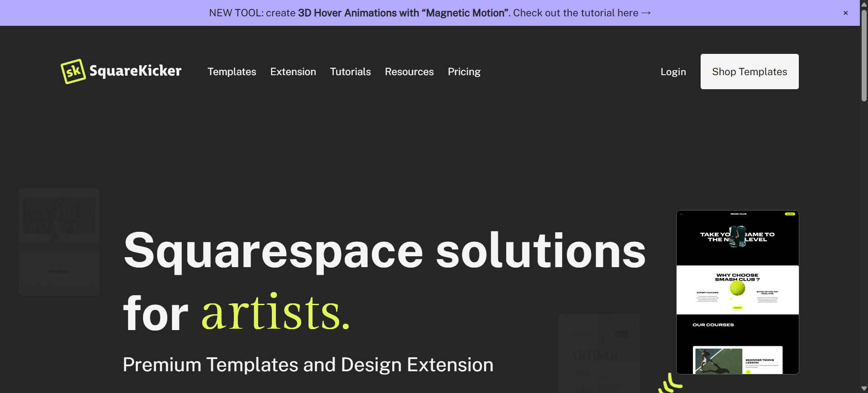Click the faded template thumbnail on left

[x=59, y=242]
